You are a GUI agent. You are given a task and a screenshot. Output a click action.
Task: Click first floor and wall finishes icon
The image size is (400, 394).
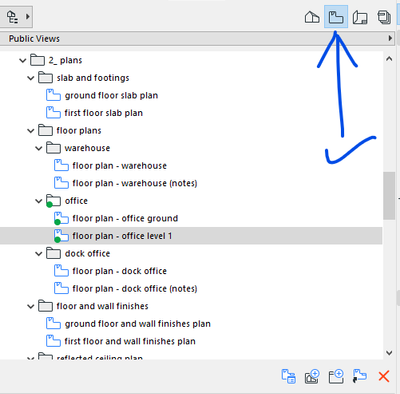[53, 341]
